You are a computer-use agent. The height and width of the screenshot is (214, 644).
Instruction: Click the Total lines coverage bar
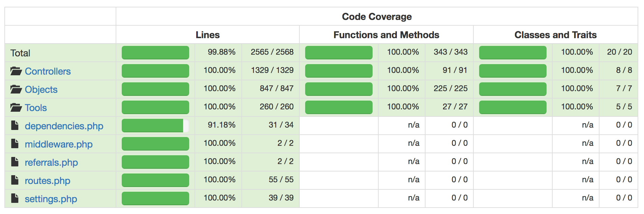[155, 53]
